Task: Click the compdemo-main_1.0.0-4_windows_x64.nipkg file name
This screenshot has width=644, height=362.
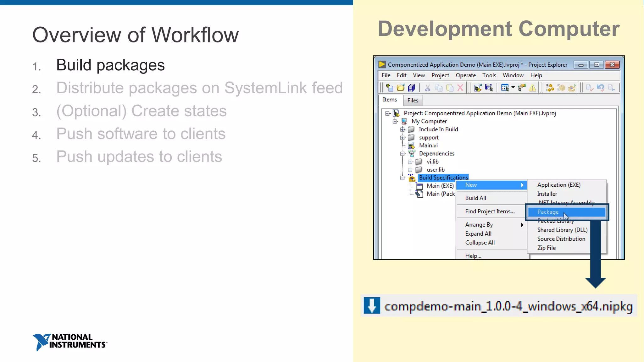Action: 508,306
